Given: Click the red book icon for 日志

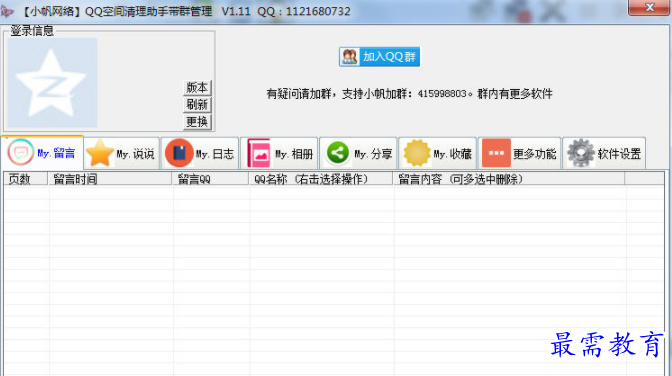Looking at the screenshot, I should (179, 153).
